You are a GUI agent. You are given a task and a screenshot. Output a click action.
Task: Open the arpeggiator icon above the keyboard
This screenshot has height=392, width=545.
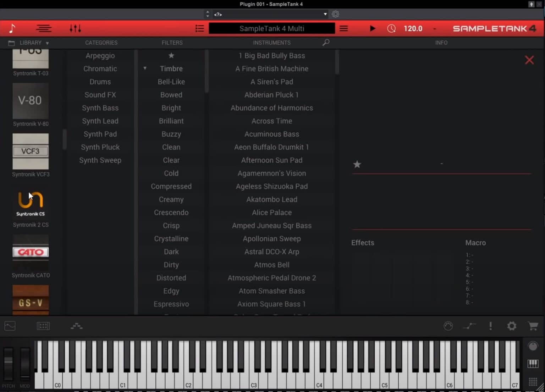77,326
